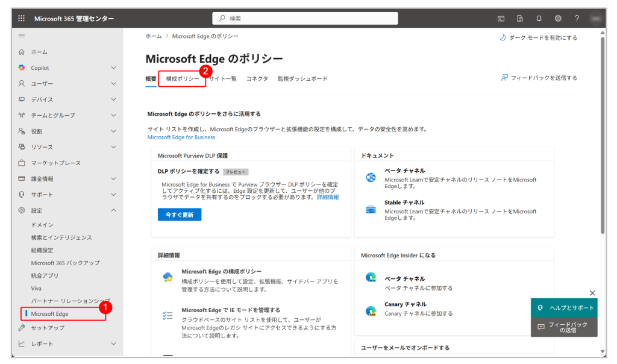Image resolution: width=617 pixels, height=364 pixels.
Task: Open the portal document icon in header
Action: point(520,19)
